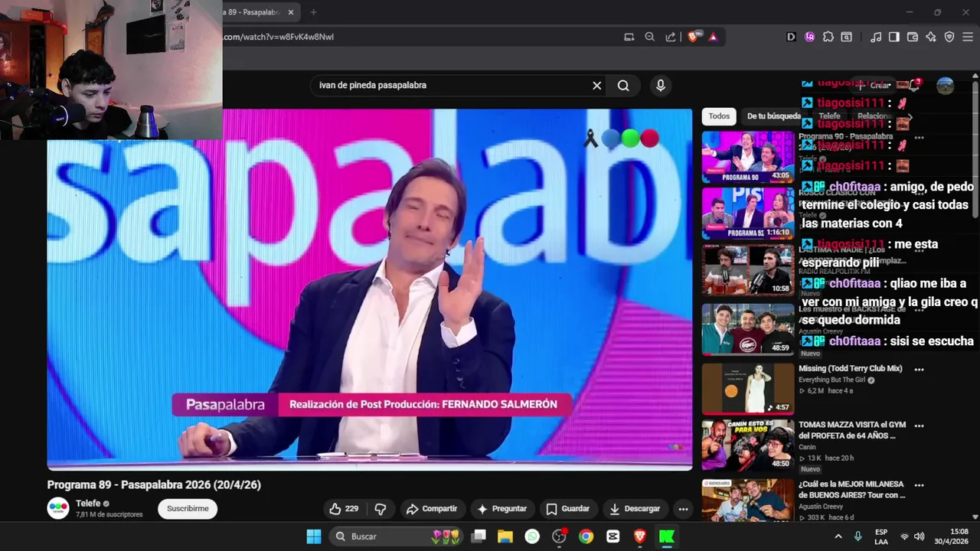This screenshot has width=980, height=551.
Task: Open more options for TOMAS MAZZA video
Action: point(919,425)
